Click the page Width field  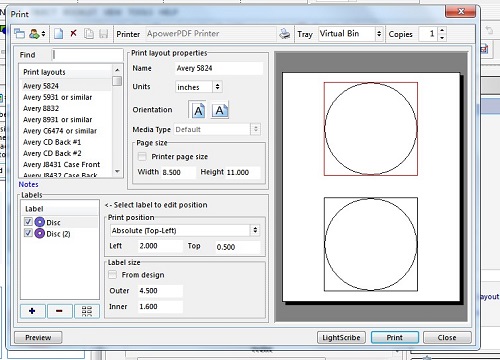click(178, 172)
